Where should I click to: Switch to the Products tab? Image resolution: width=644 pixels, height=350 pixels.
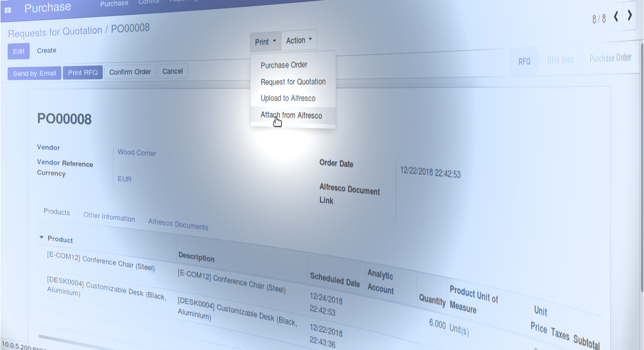point(57,212)
